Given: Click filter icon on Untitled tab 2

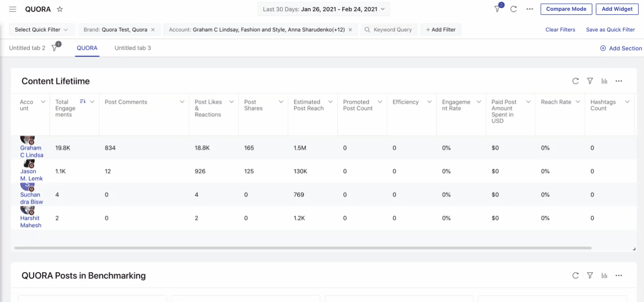Looking at the screenshot, I should (x=55, y=47).
